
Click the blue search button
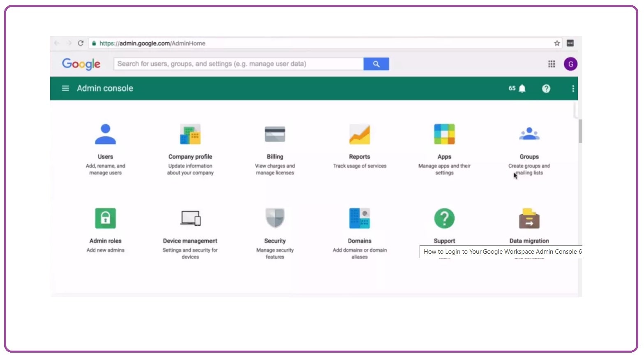376,64
